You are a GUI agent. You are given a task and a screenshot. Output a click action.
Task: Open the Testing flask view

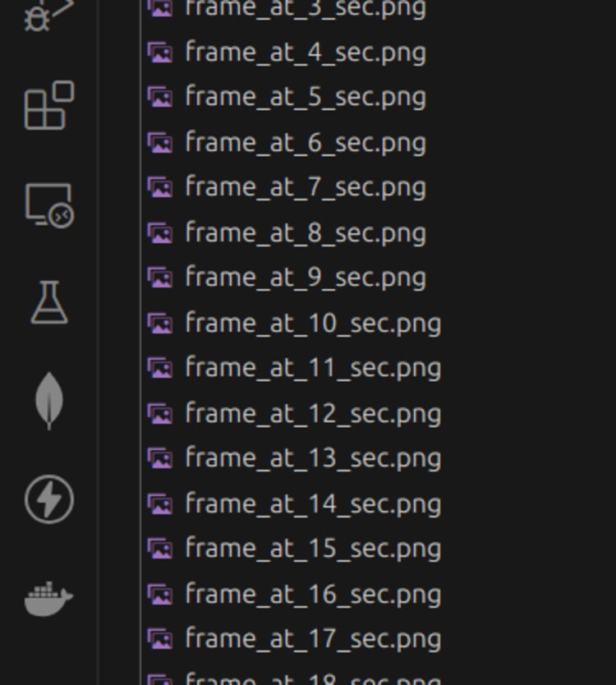49,302
